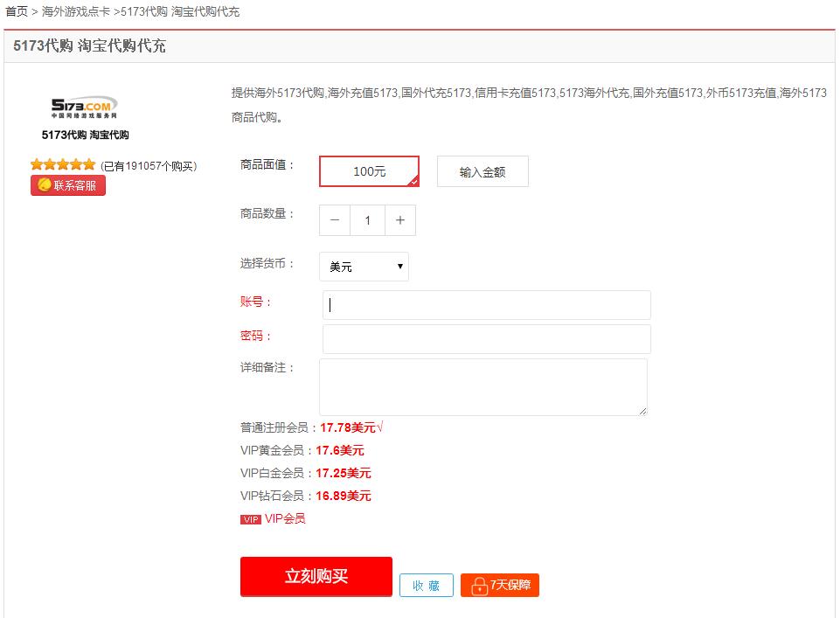Click the five-star rating icons

pos(63,164)
